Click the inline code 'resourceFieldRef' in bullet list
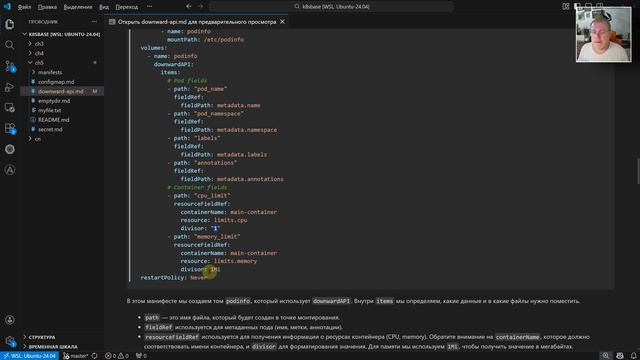Image resolution: width=640 pixels, height=360 pixels. coord(172,337)
